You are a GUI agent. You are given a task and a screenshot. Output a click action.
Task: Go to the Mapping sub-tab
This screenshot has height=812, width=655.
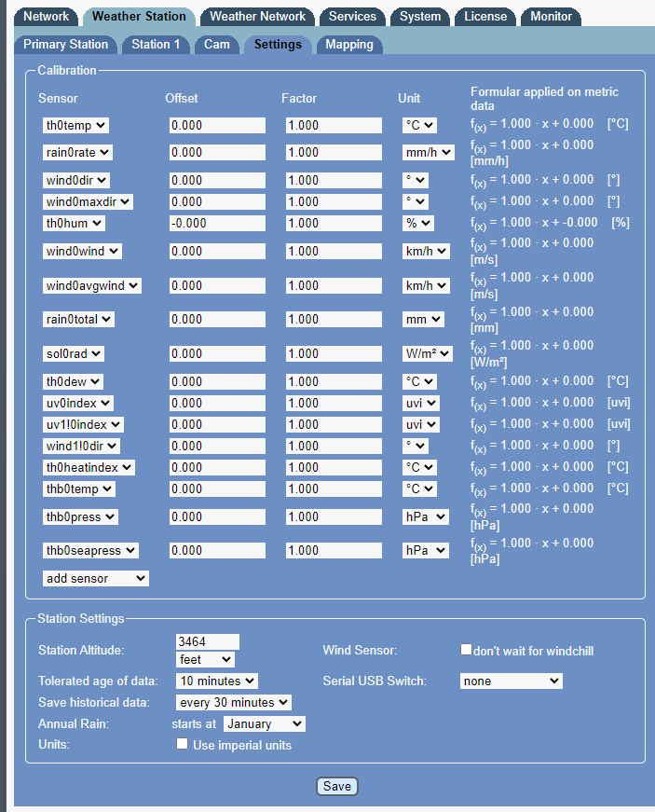(x=349, y=44)
